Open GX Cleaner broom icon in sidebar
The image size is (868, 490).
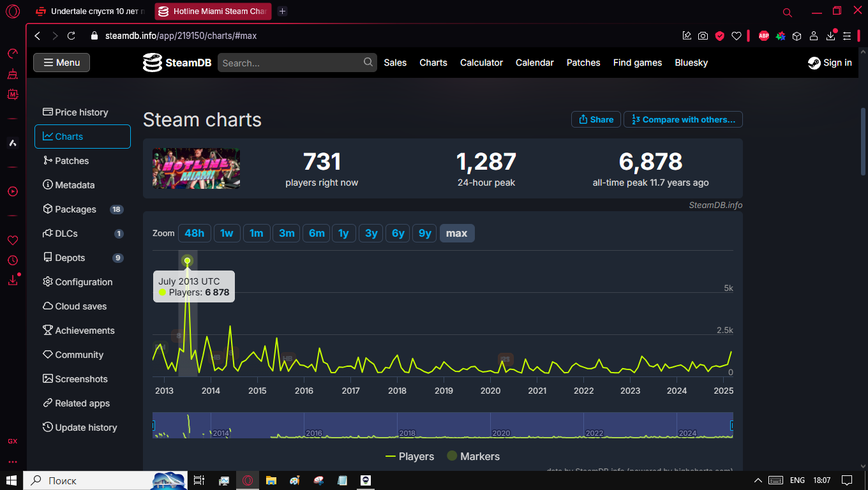(x=13, y=74)
